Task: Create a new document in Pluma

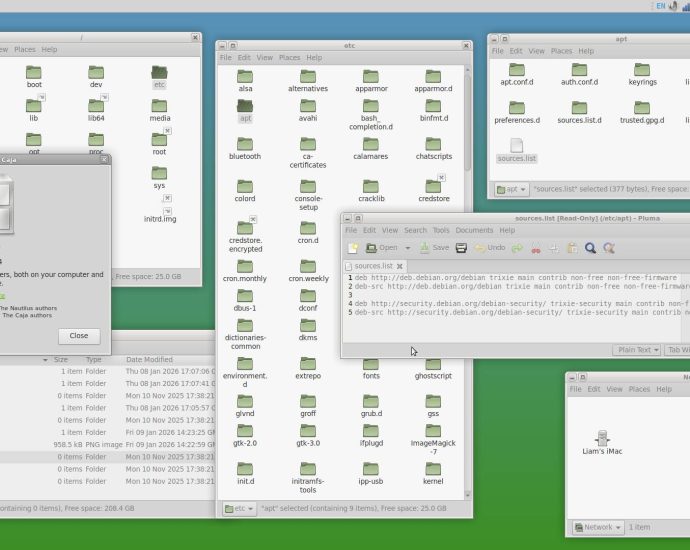Action: tap(353, 248)
